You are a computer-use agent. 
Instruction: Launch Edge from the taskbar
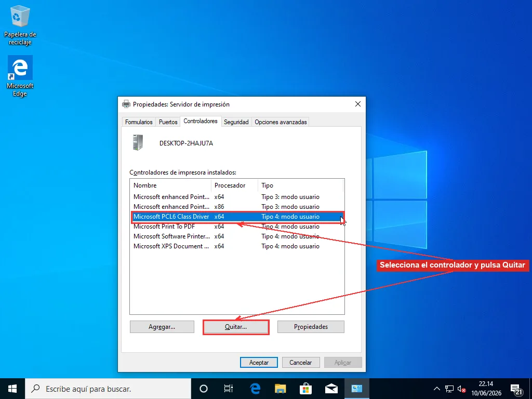[x=255, y=389]
